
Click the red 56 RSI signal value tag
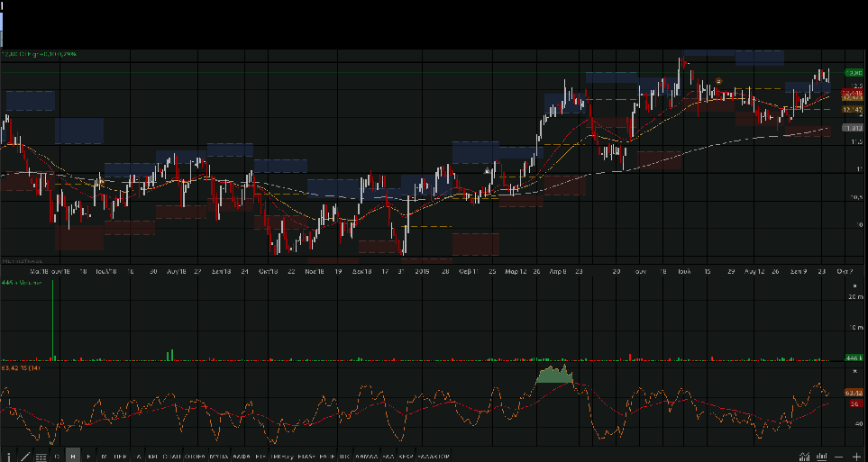(853, 403)
